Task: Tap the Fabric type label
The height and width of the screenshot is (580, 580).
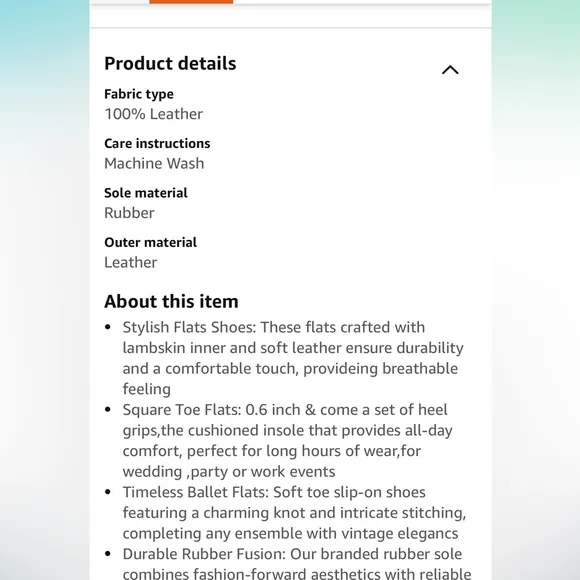Action: pos(139,94)
